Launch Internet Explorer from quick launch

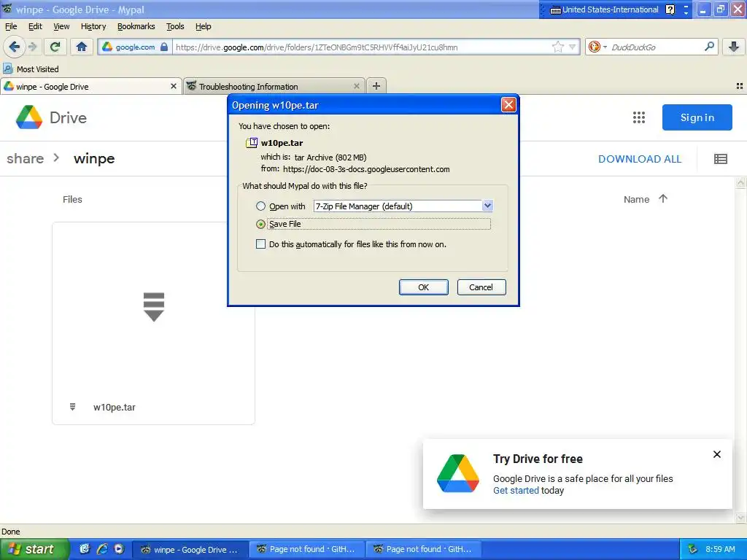click(101, 549)
